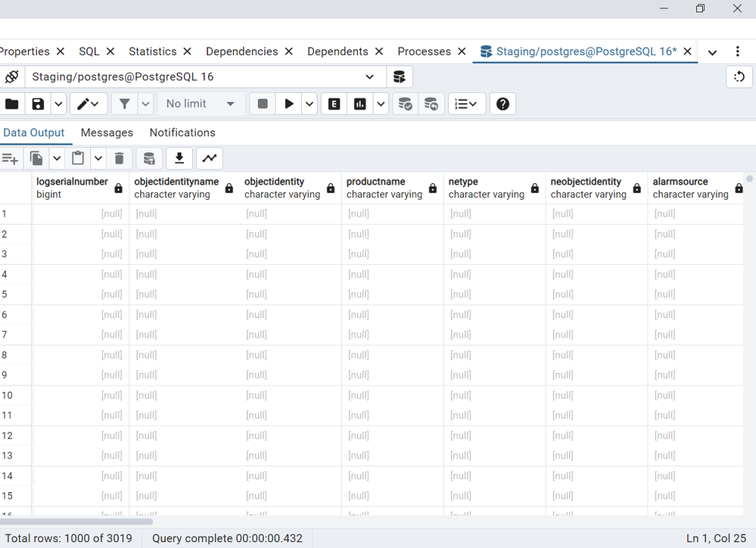Click the Add row icon

10,158
